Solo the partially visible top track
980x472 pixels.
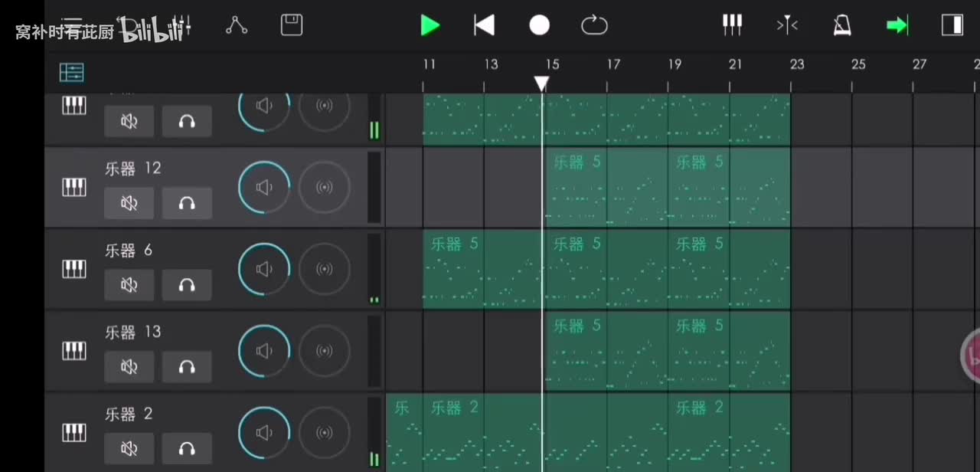tap(187, 121)
